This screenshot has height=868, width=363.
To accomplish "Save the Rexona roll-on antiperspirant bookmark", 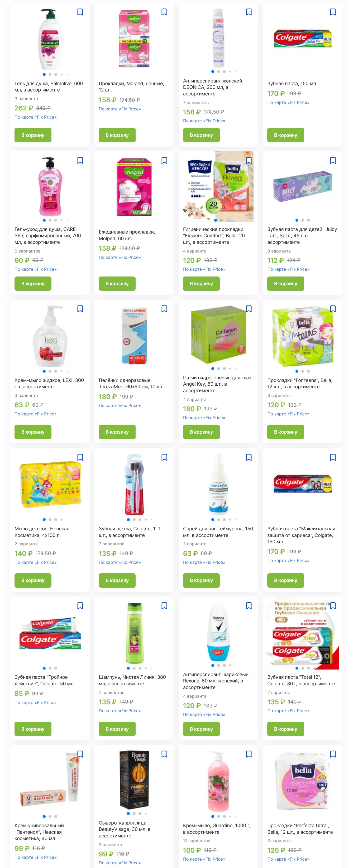I will click(x=249, y=605).
